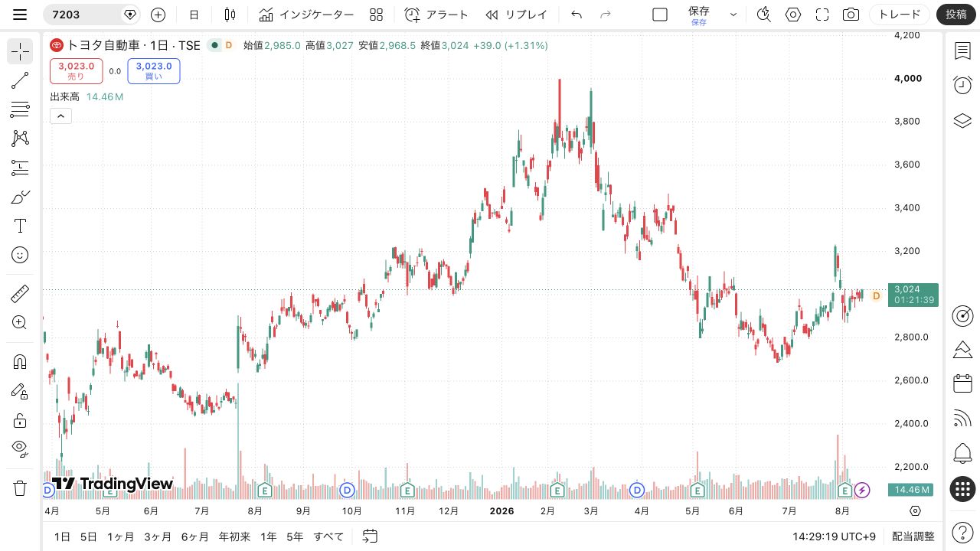Click the 3,023.0 売り sell button

point(77,71)
